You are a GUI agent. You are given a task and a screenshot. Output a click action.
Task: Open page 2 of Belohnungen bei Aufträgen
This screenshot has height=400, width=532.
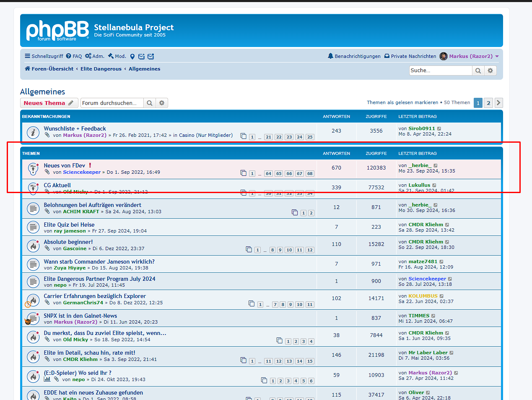[x=311, y=213]
